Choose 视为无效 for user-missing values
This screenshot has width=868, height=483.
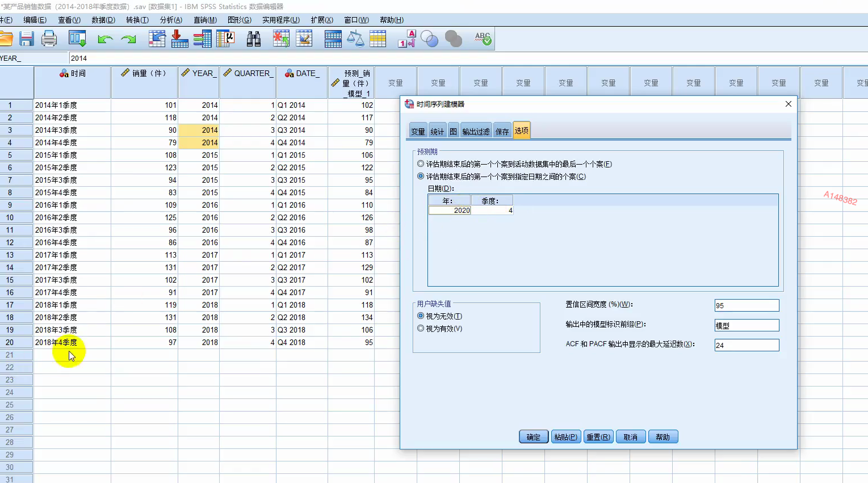(421, 316)
